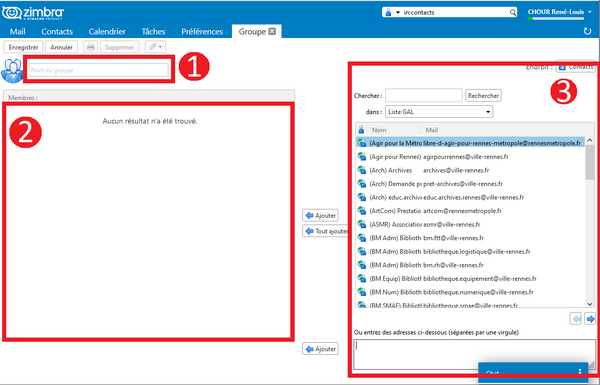
Task: Sort by the Nom column header
Action: click(379, 130)
